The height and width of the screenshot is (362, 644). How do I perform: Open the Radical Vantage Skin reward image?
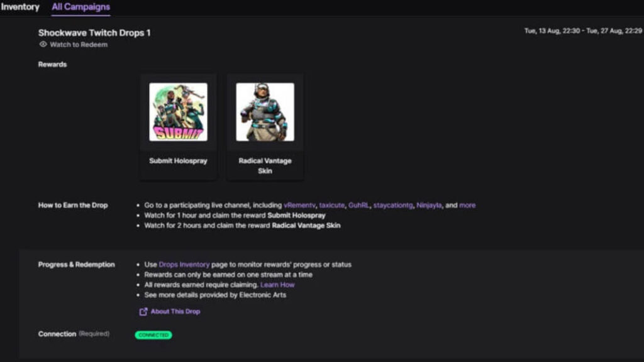pyautogui.click(x=265, y=112)
